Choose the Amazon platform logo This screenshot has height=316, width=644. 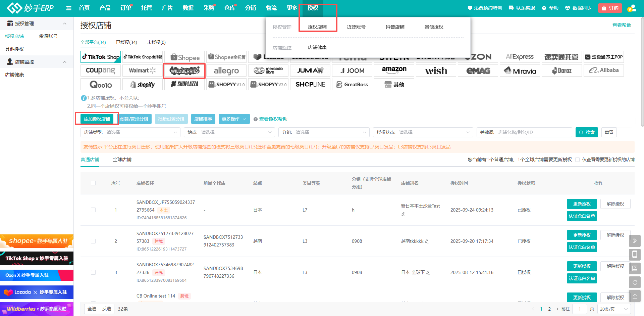click(x=394, y=71)
